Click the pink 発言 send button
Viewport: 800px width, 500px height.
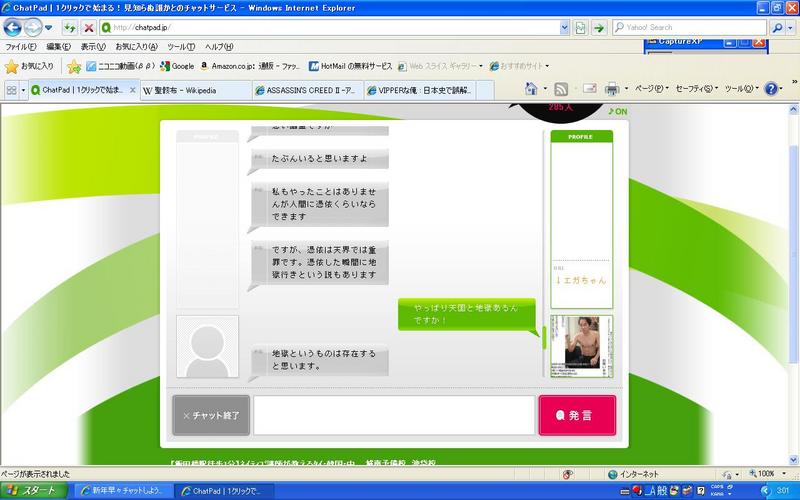[x=577, y=415]
